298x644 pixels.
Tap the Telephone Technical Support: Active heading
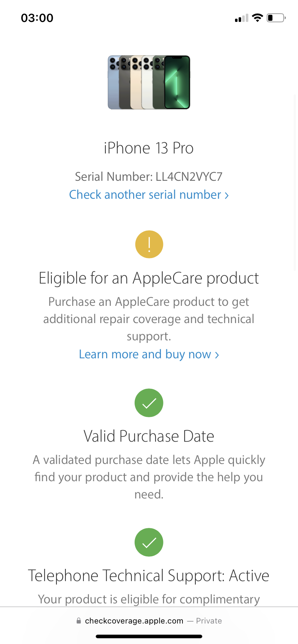point(149,576)
